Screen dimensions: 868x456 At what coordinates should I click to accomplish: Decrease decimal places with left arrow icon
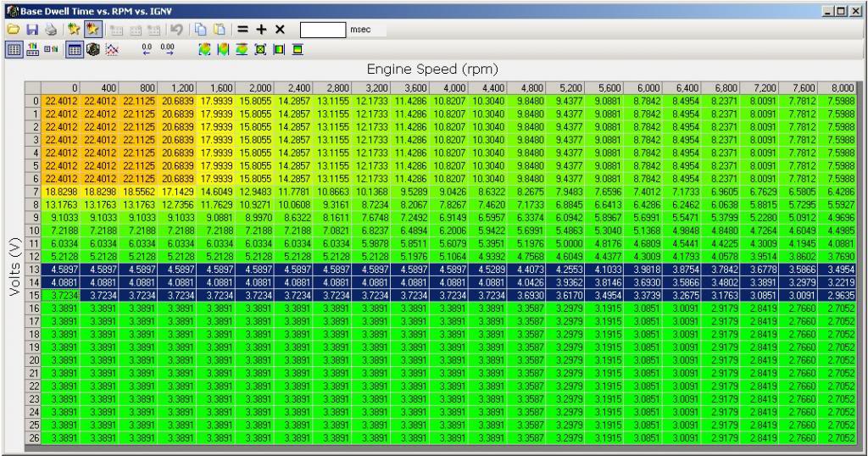pyautogui.click(x=147, y=49)
